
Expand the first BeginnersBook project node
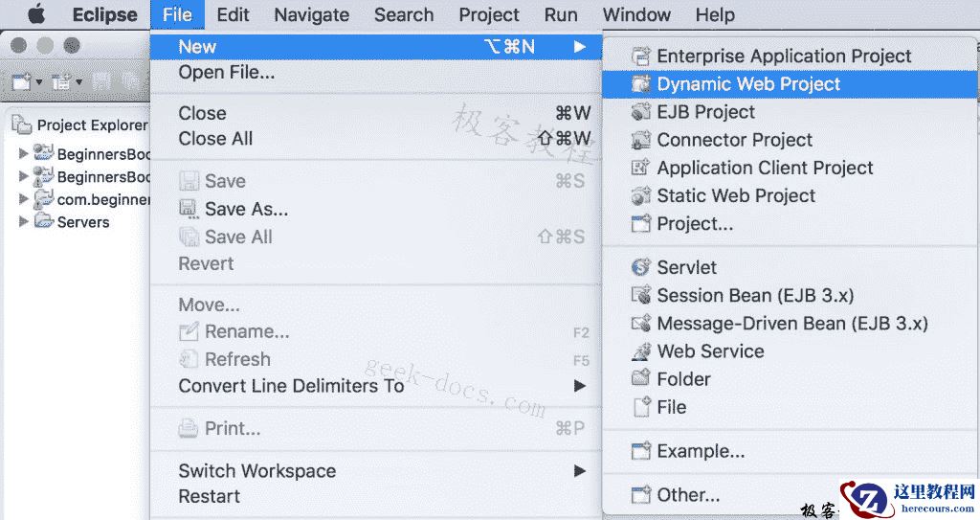click(23, 153)
